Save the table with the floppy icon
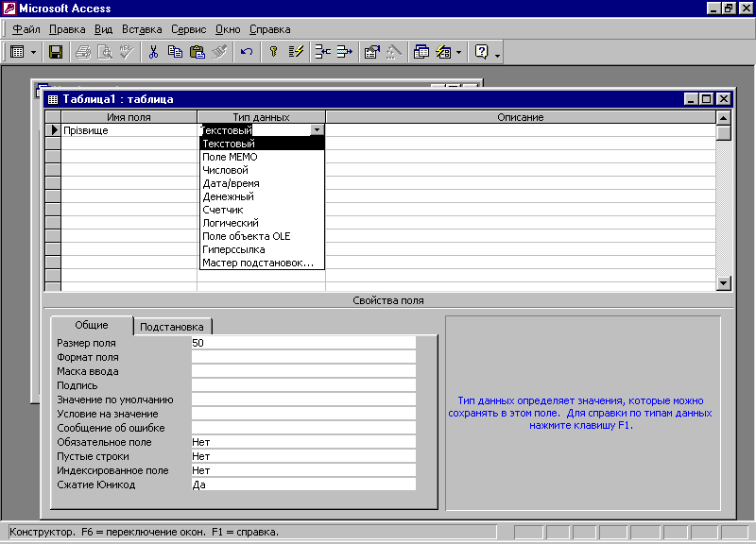756x544 pixels. click(56, 52)
